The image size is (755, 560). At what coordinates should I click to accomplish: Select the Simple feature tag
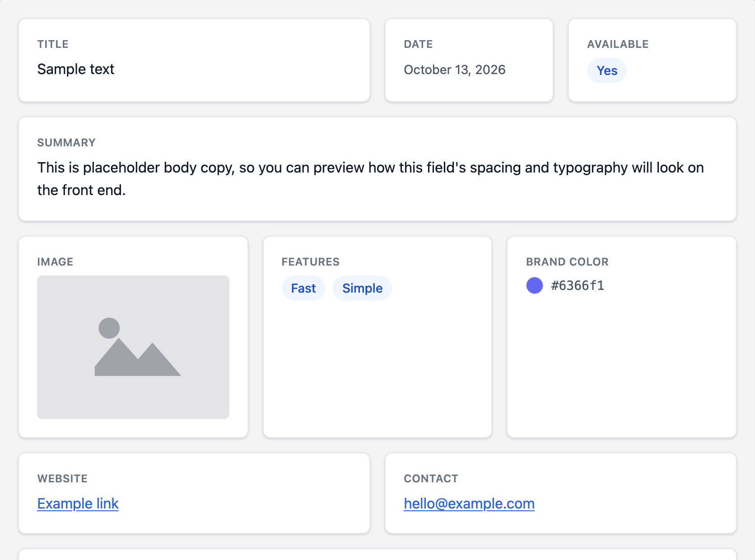point(362,288)
